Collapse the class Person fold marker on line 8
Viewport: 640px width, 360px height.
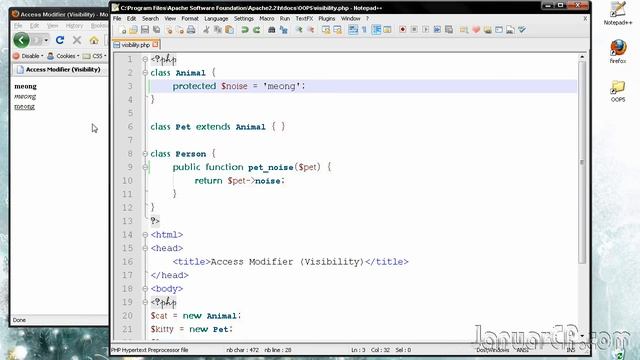(145, 154)
